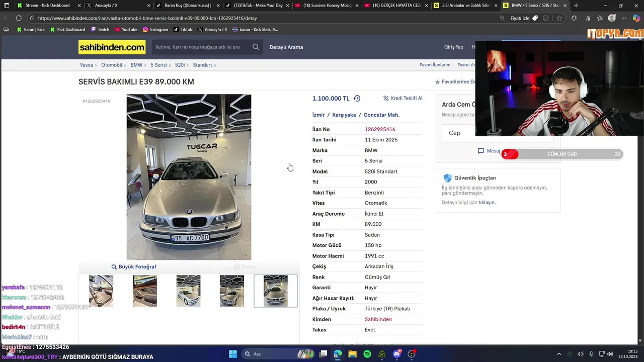
Task: Click Karşıyaka location link
Action: (344, 115)
